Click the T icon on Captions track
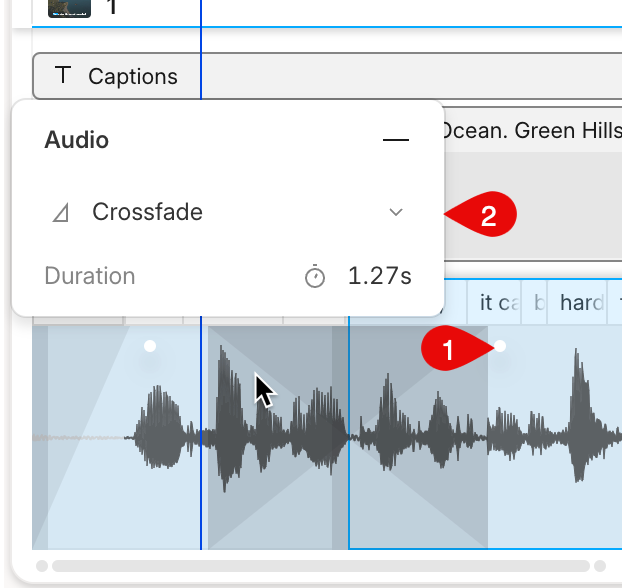The image size is (622, 588). 63,76
